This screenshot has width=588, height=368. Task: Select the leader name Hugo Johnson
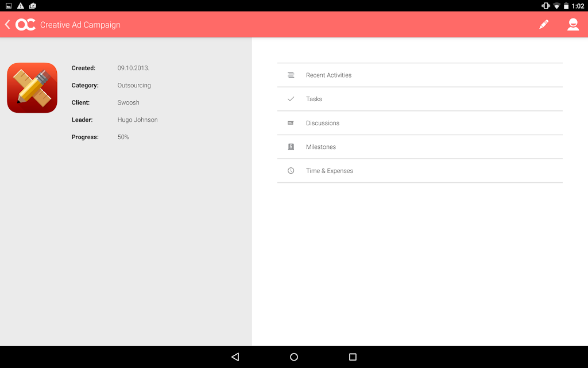tap(137, 120)
